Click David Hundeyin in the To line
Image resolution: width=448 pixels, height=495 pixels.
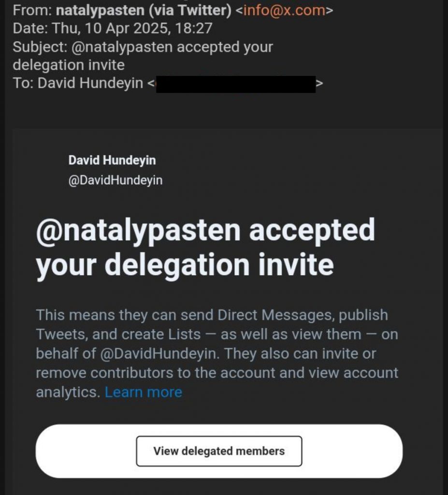[90, 84]
